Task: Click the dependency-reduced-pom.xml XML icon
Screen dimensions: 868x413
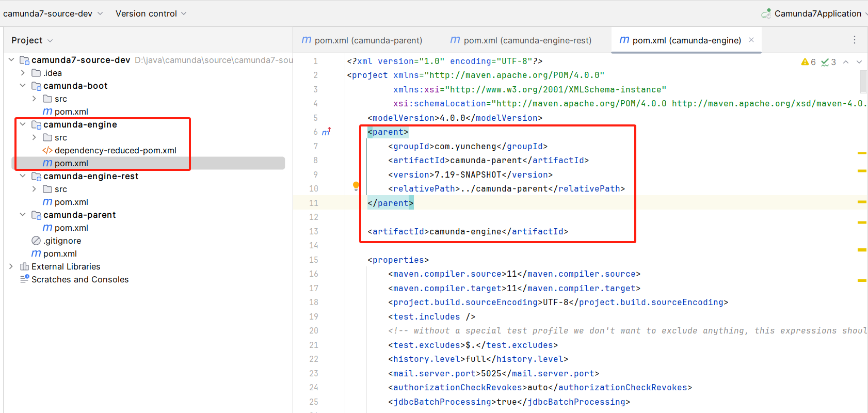Action: [47, 150]
